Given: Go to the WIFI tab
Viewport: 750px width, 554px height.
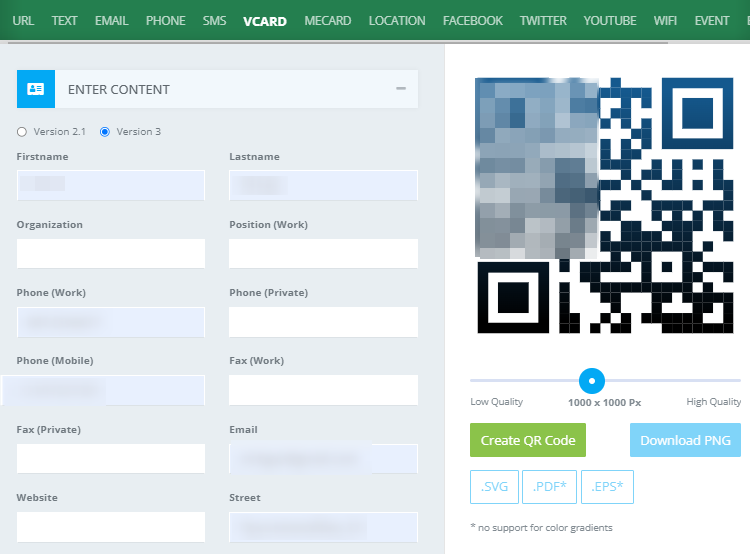Looking at the screenshot, I should click(x=665, y=21).
